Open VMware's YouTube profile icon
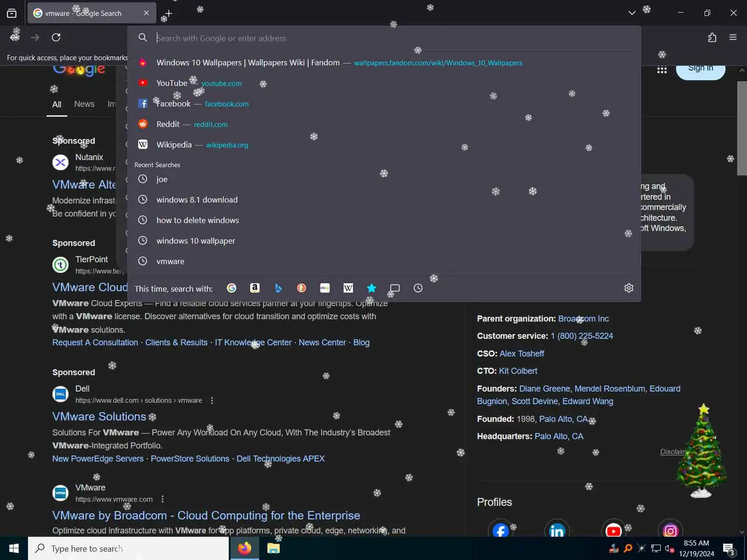This screenshot has width=747, height=560. pyautogui.click(x=613, y=530)
